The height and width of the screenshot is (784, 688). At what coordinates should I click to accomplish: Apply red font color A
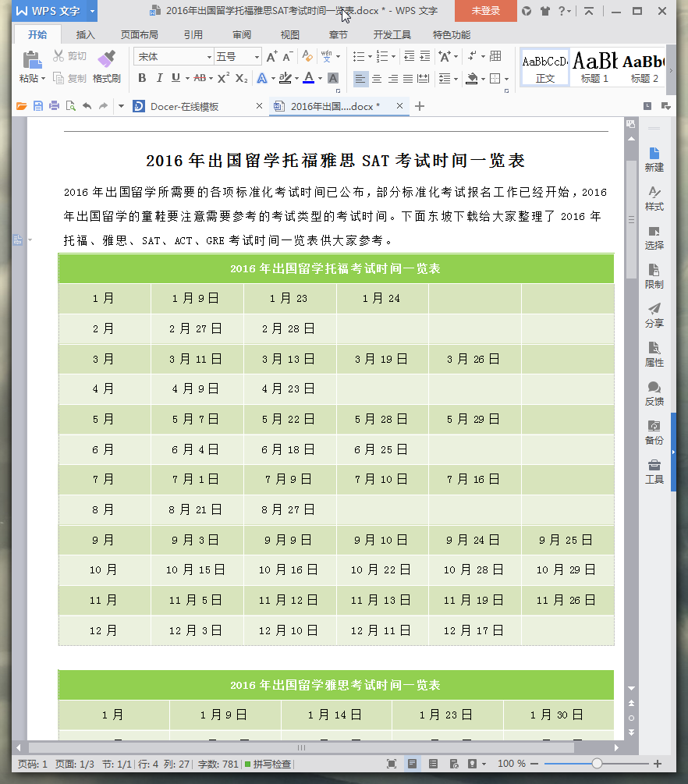308,78
